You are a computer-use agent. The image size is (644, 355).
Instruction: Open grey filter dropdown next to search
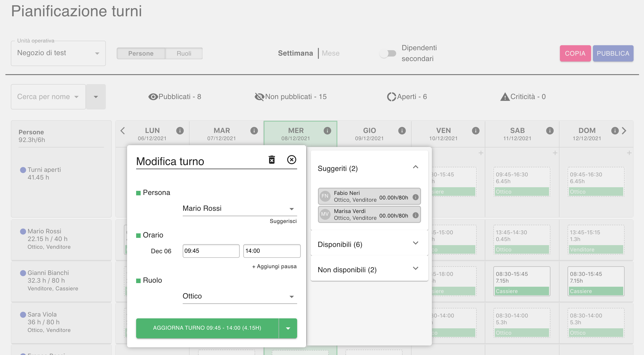pyautogui.click(x=96, y=97)
